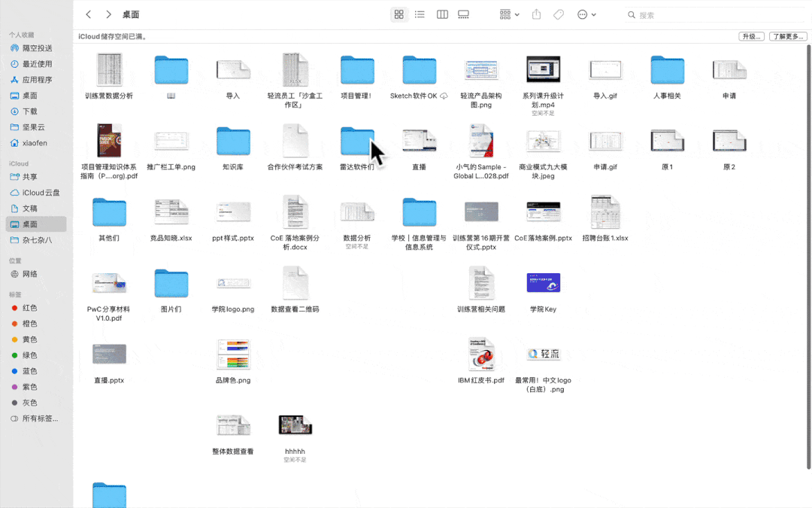Click the 升级 button in iCloud banner

click(x=751, y=36)
